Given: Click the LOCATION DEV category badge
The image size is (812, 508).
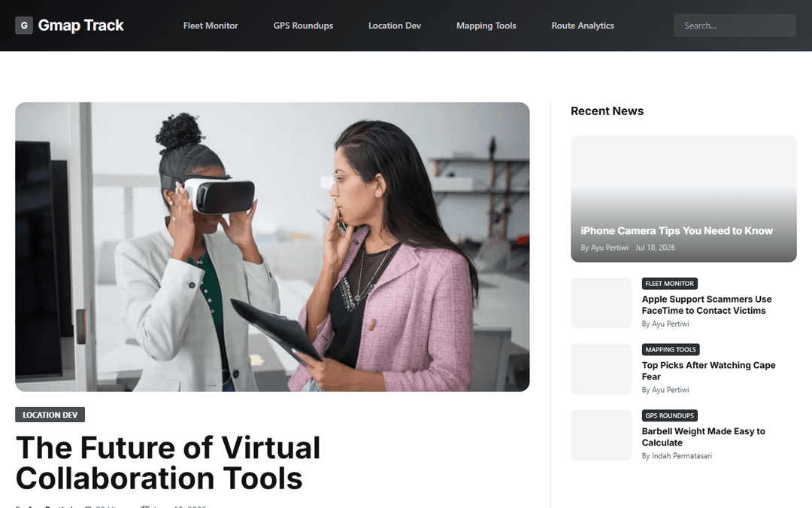Looking at the screenshot, I should pos(50,415).
